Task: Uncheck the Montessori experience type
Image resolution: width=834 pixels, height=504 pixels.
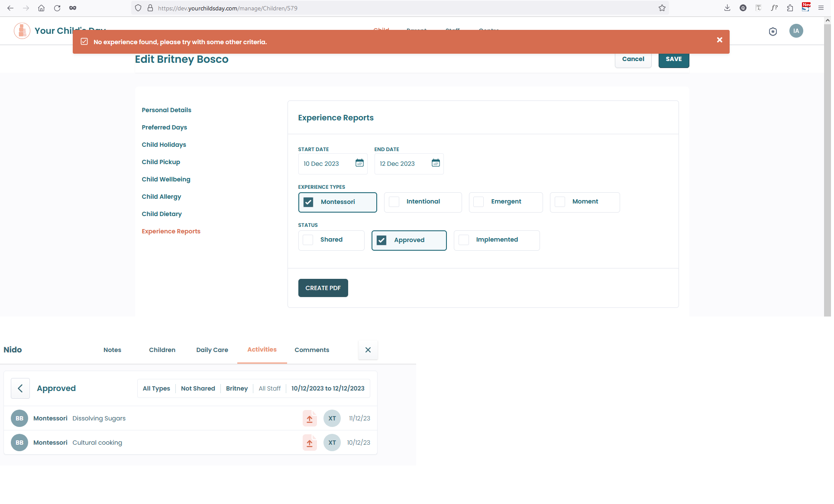Action: tap(308, 202)
